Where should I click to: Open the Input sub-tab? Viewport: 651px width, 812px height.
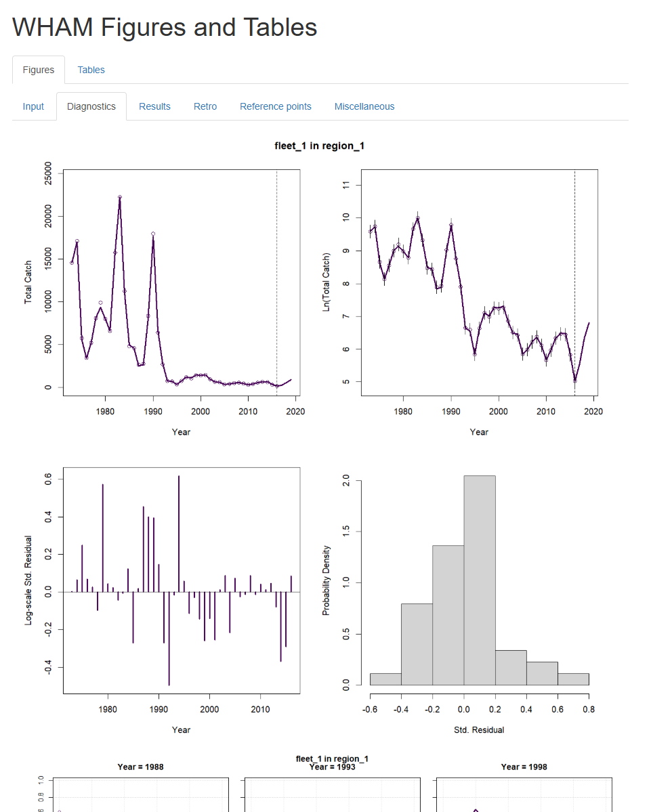pyautogui.click(x=33, y=106)
